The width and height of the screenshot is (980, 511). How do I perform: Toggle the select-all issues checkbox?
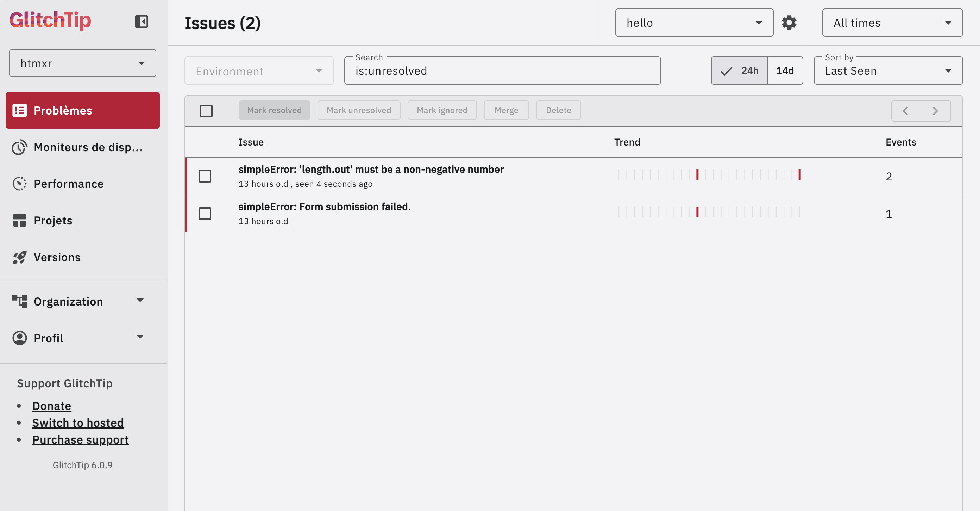point(206,111)
